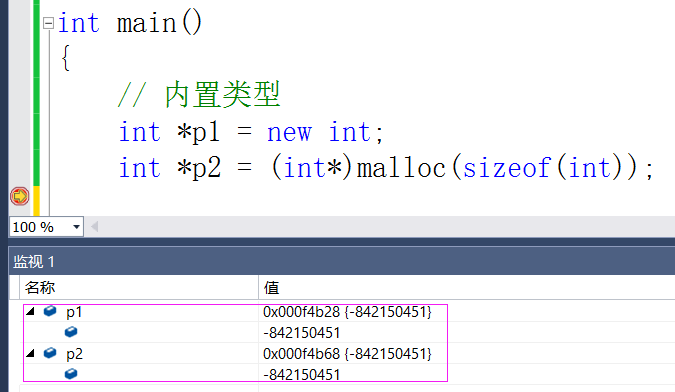Click the malloc call in the p2 line

[401, 168]
